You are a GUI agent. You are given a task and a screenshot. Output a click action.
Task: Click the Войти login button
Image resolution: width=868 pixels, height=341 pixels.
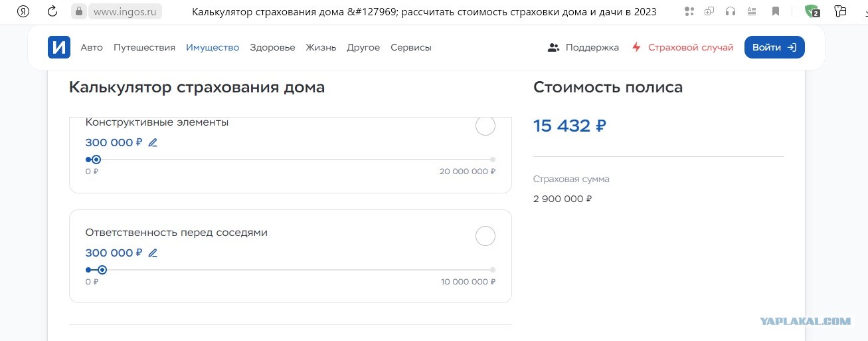774,47
